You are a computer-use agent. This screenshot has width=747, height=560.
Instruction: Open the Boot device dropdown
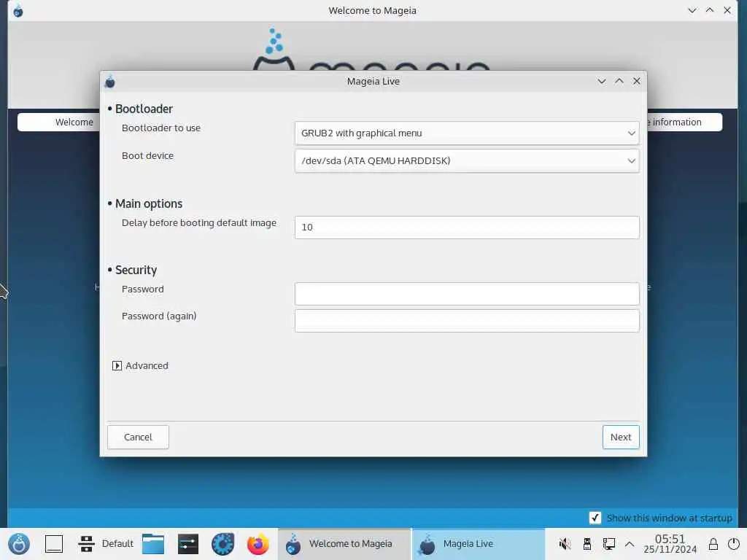click(467, 161)
